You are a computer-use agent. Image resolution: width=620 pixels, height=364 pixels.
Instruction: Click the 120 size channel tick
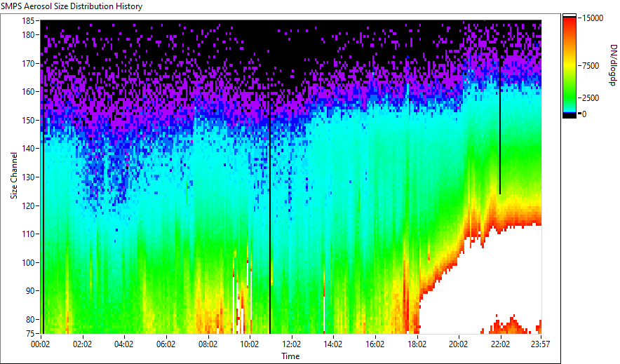click(28, 205)
